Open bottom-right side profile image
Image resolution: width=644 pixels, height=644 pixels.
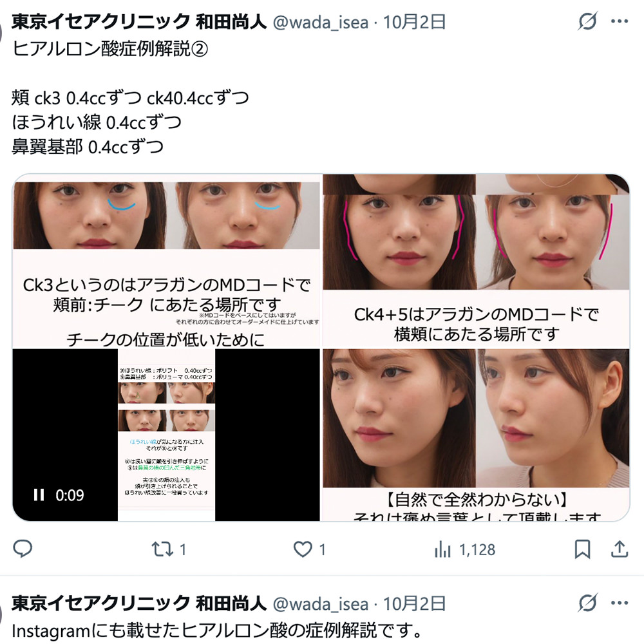[476, 435]
